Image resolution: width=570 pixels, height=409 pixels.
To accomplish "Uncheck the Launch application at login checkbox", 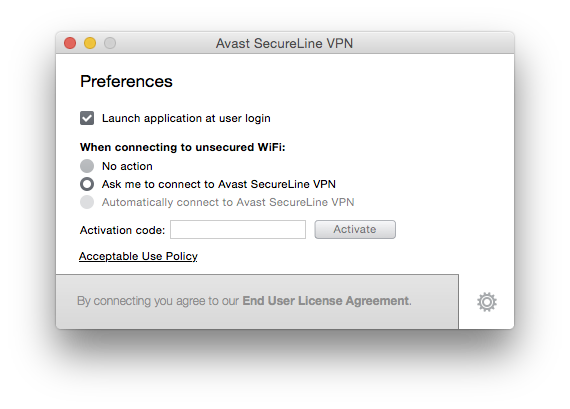I will 87,118.
